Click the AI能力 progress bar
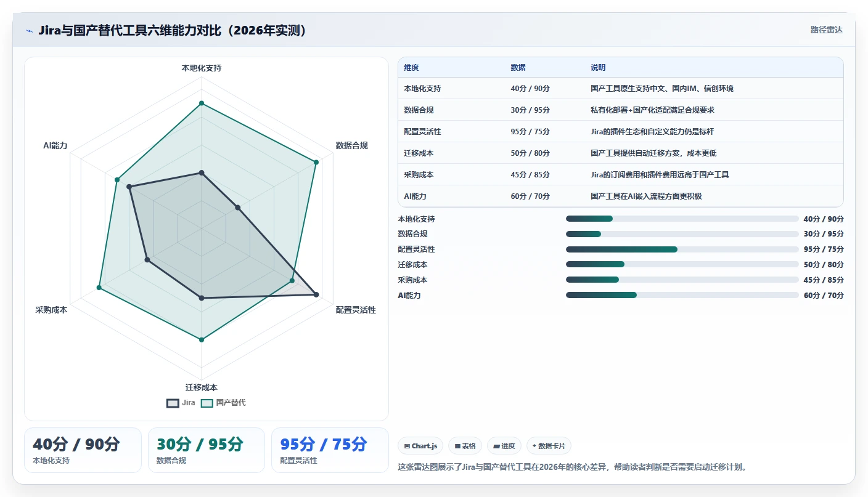The height and width of the screenshot is (497, 868). pyautogui.click(x=682, y=296)
